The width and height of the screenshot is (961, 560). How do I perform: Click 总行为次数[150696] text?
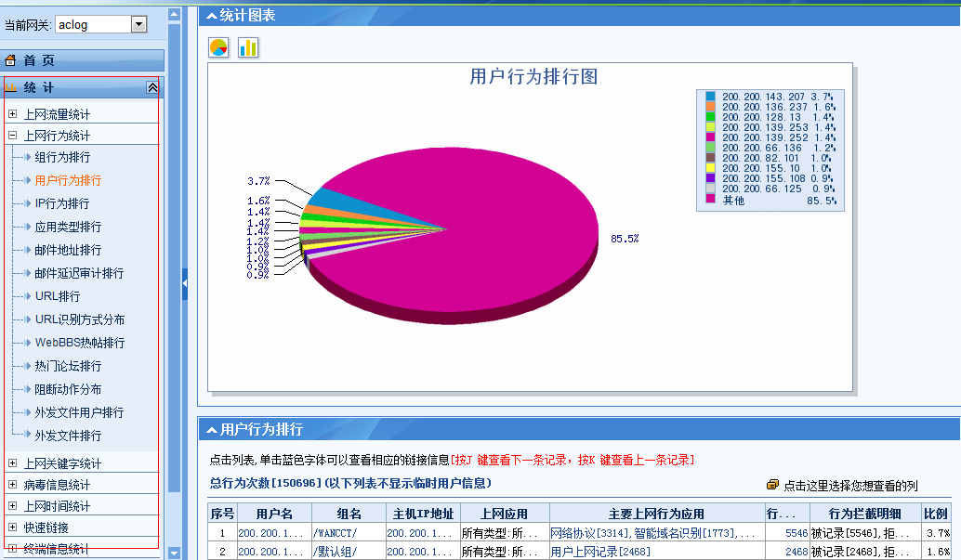pos(266,484)
